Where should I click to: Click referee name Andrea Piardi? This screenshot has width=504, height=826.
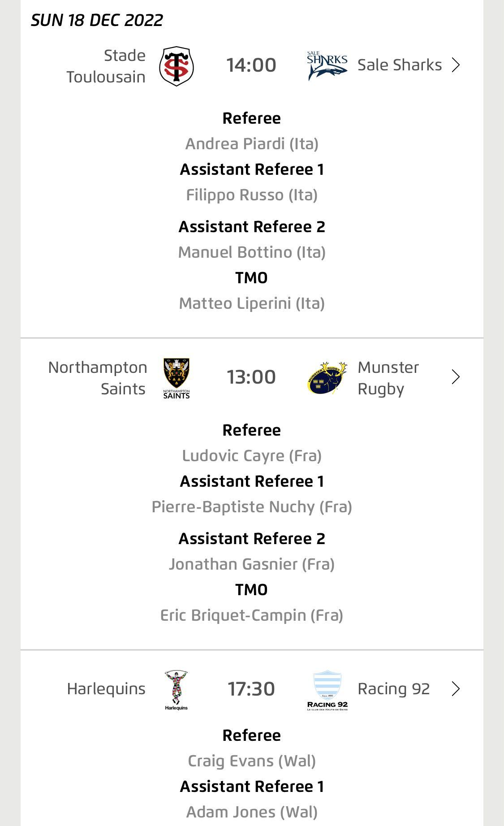(252, 144)
